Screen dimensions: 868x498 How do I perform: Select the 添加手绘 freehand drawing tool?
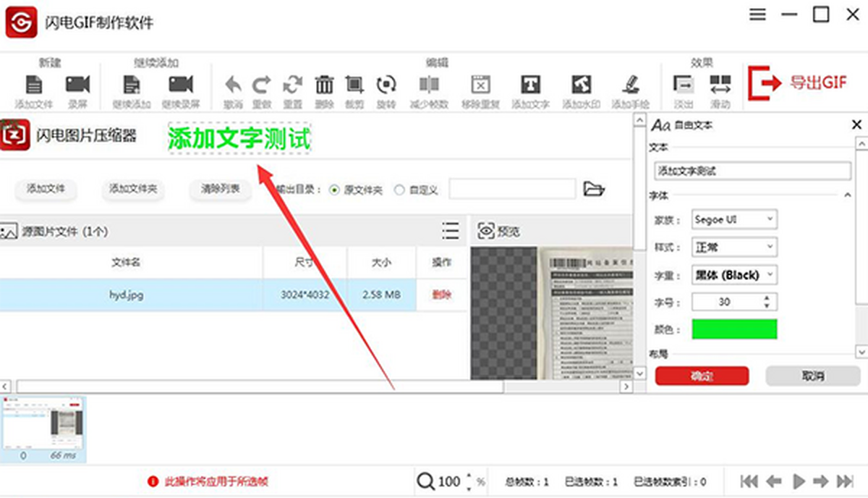click(630, 85)
